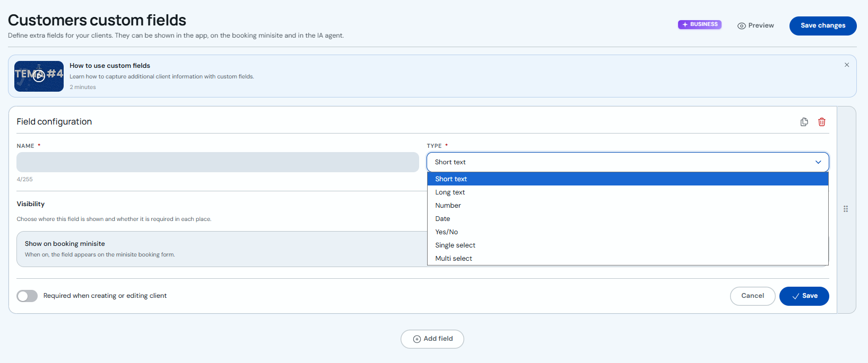868x363 pixels.
Task: Save changes to custom fields
Action: coord(823,25)
